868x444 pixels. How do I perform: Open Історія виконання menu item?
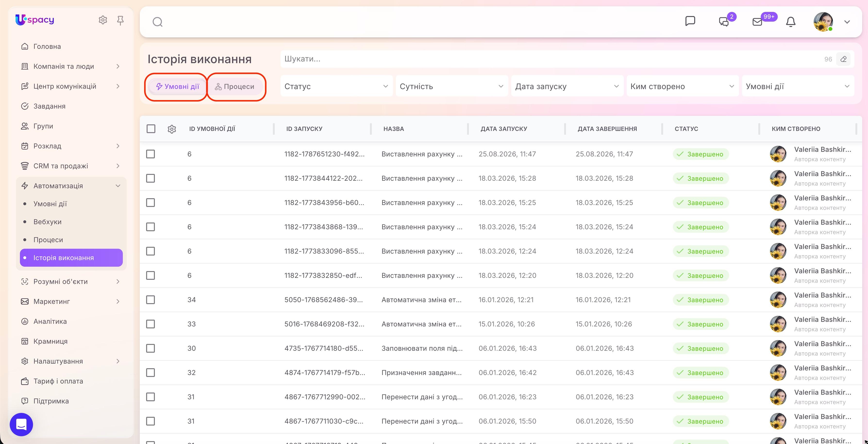click(x=71, y=257)
